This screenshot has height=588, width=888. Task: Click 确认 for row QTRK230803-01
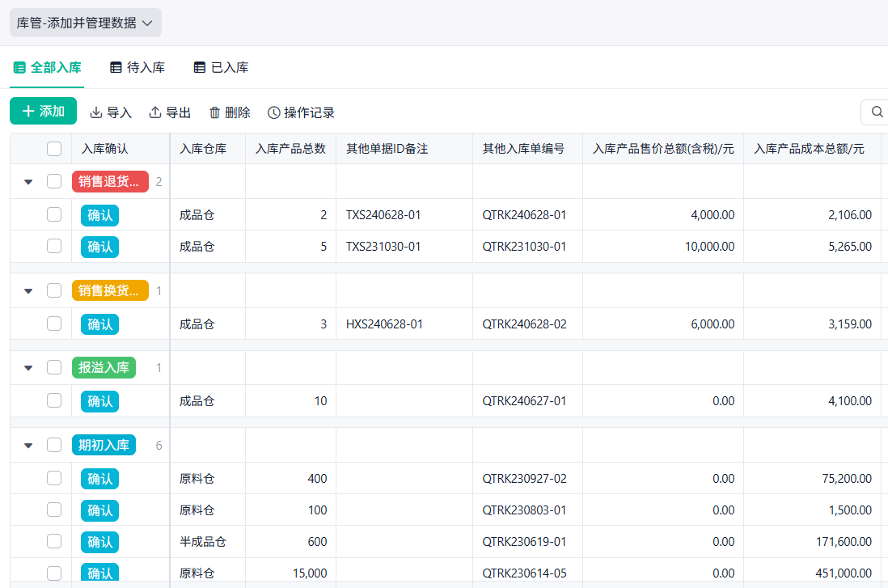pyautogui.click(x=99, y=511)
